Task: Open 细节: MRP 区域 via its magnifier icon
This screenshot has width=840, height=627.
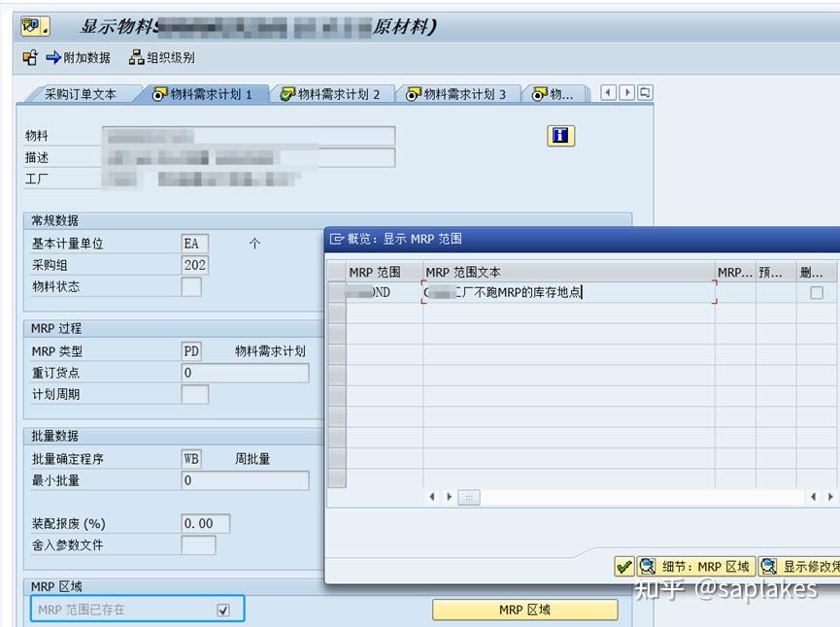Action: pos(649,565)
